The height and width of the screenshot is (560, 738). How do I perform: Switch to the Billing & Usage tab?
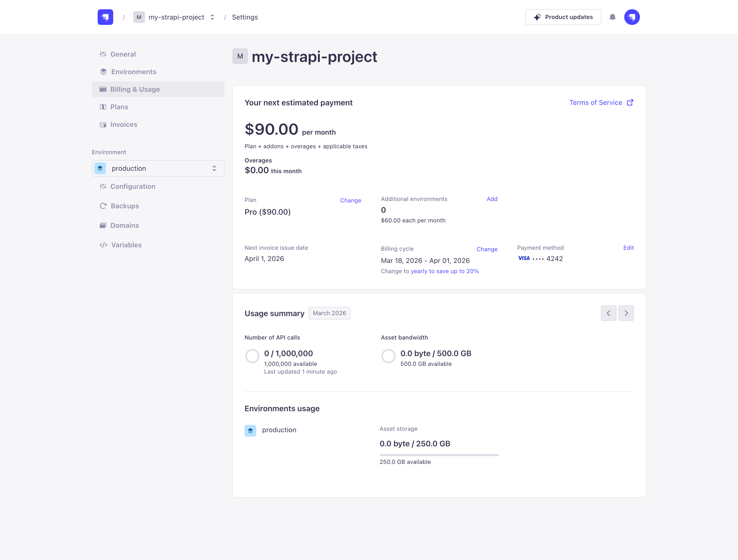point(135,89)
